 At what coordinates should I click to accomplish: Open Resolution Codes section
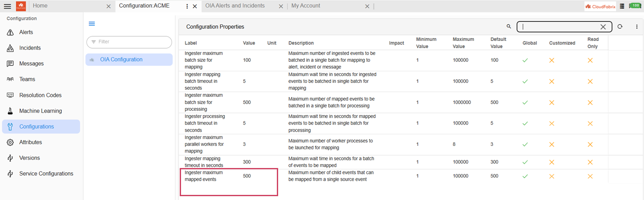(x=40, y=95)
